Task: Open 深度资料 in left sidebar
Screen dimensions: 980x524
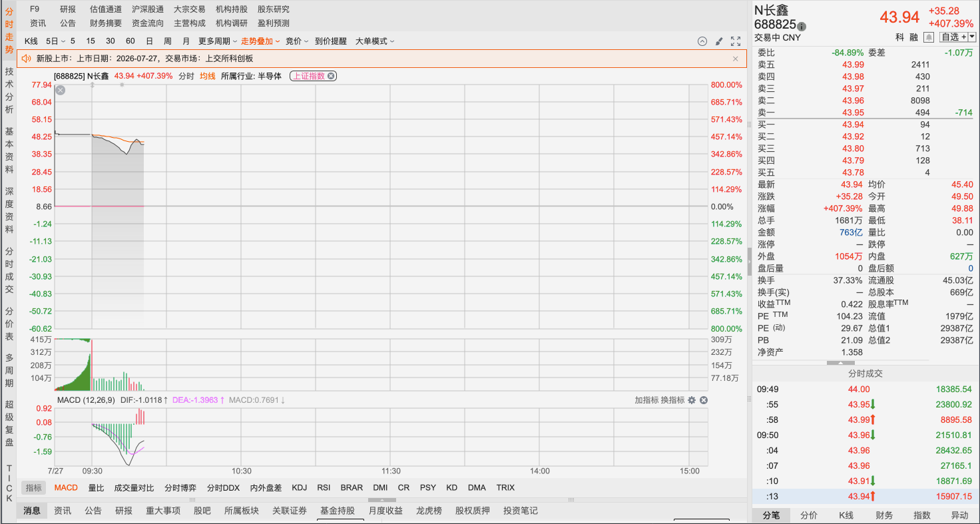Action: click(x=9, y=210)
